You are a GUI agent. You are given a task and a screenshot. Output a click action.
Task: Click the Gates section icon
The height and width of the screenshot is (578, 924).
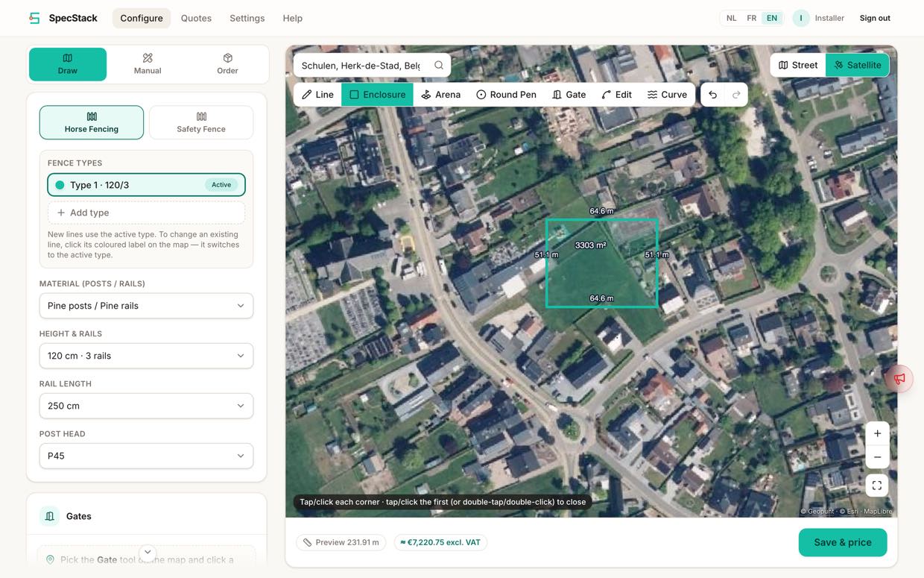49,516
